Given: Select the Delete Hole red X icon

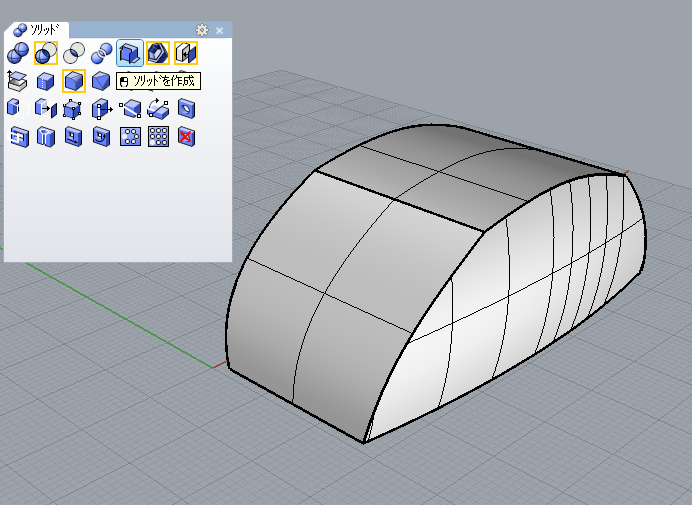Looking at the screenshot, I should [186, 137].
